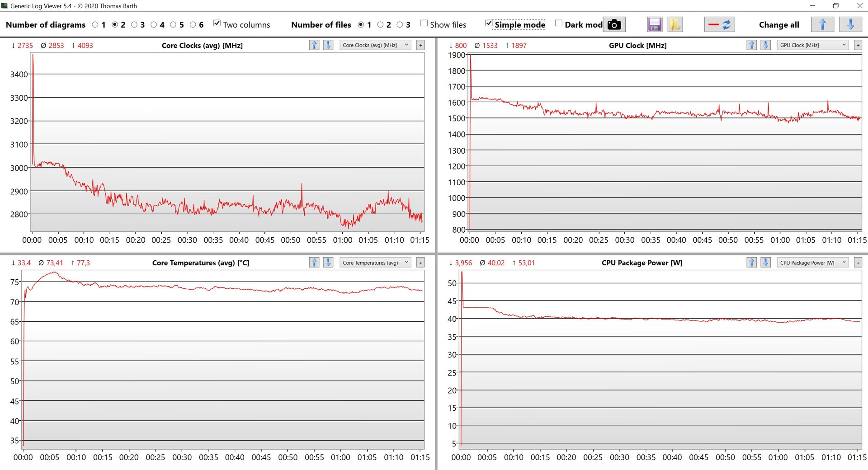Open the GPU Clock sensor dropdown

(812, 45)
